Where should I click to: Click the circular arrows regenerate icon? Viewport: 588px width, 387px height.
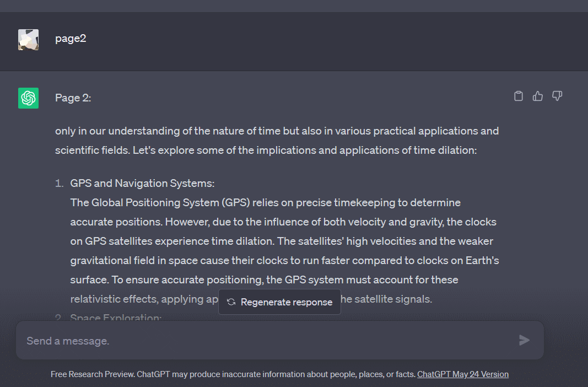tap(231, 302)
